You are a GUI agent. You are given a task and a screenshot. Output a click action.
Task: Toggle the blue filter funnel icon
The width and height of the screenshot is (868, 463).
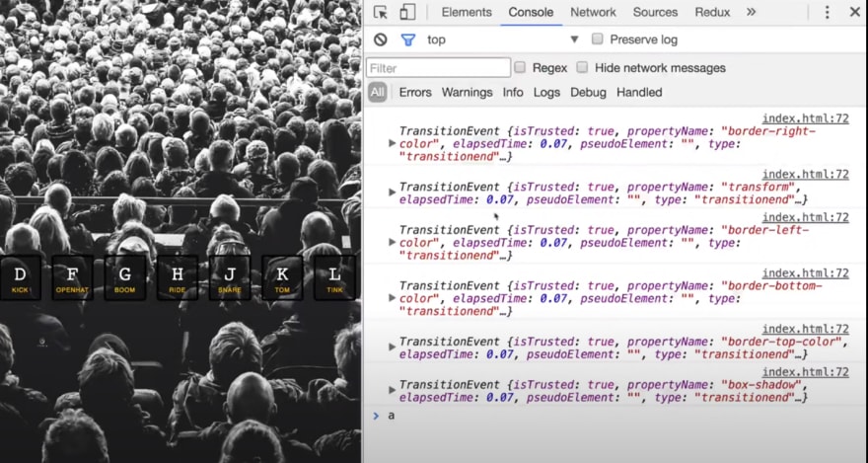[x=408, y=39]
